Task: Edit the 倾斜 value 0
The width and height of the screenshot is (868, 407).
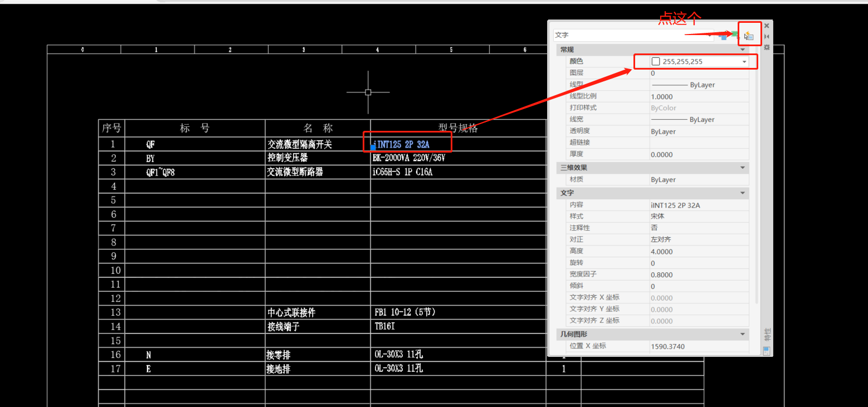Action: [699, 286]
